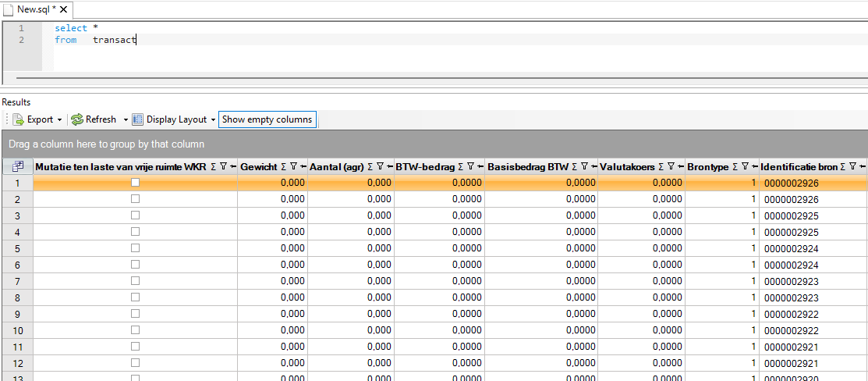Image resolution: width=868 pixels, height=381 pixels.
Task: Open the dropdown arrow beside Refresh
Action: click(x=126, y=119)
